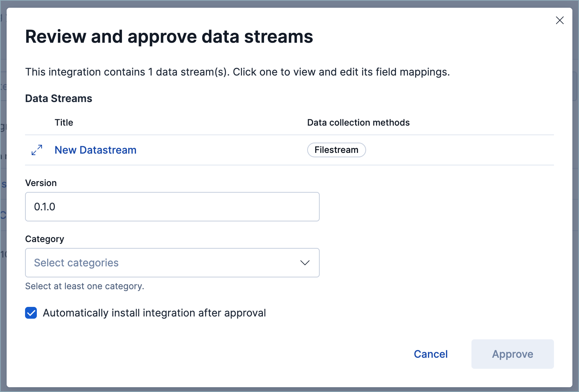
Task: Click the Version field label
Action: 41,183
